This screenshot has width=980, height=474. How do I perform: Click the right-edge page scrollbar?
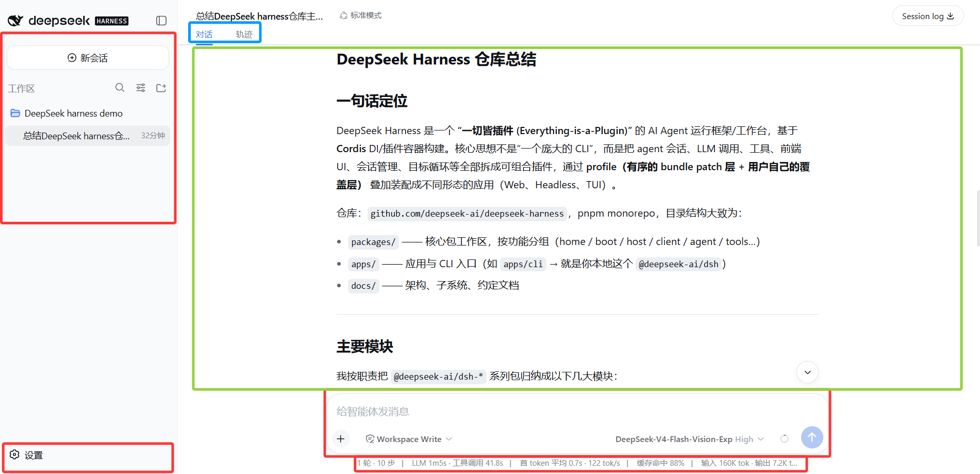pyautogui.click(x=978, y=218)
